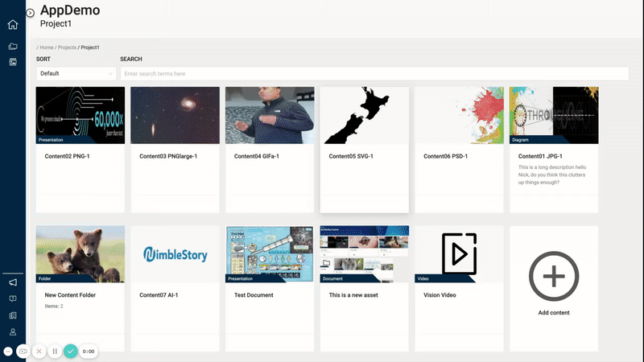Click the search terms input field
644x362 pixels.
point(374,73)
